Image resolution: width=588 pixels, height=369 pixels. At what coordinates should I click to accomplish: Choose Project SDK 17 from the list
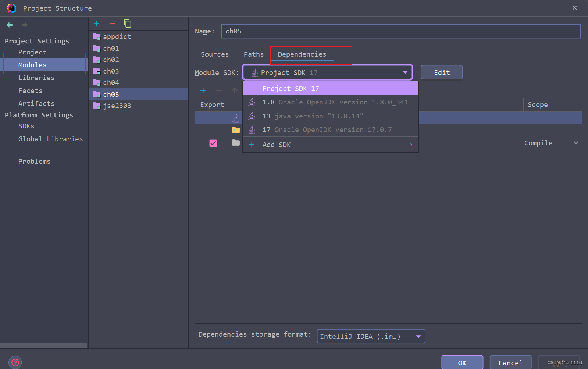[x=331, y=88]
